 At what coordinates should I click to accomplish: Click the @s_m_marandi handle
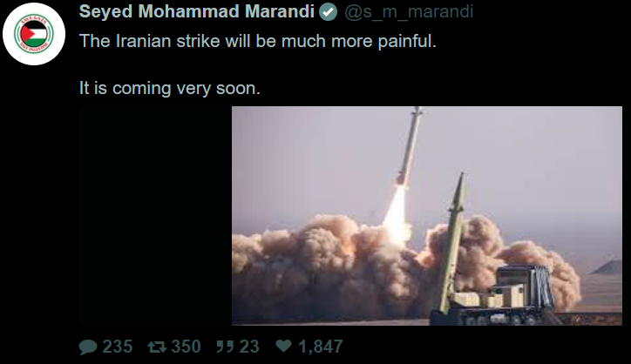click(x=409, y=12)
